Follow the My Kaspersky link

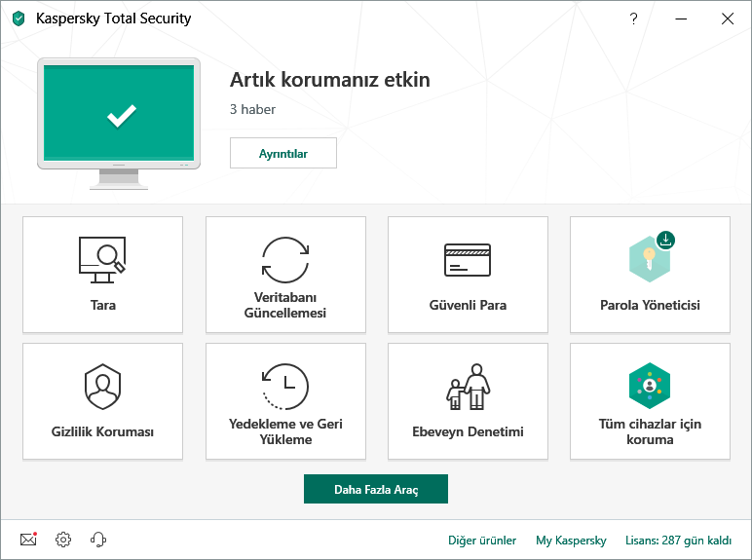(x=571, y=541)
